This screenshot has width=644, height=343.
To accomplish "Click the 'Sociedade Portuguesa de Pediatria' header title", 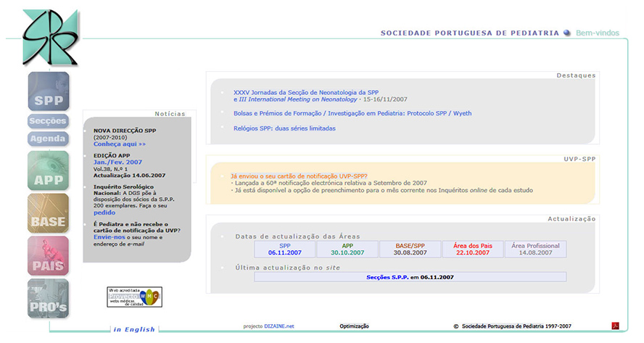I will click(470, 33).
